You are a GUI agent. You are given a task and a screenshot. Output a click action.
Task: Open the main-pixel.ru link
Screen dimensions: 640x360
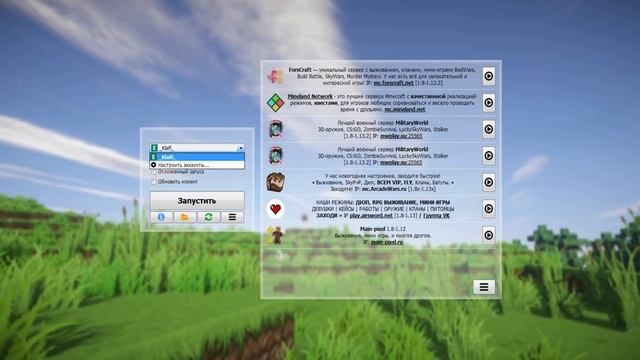[x=387, y=242]
